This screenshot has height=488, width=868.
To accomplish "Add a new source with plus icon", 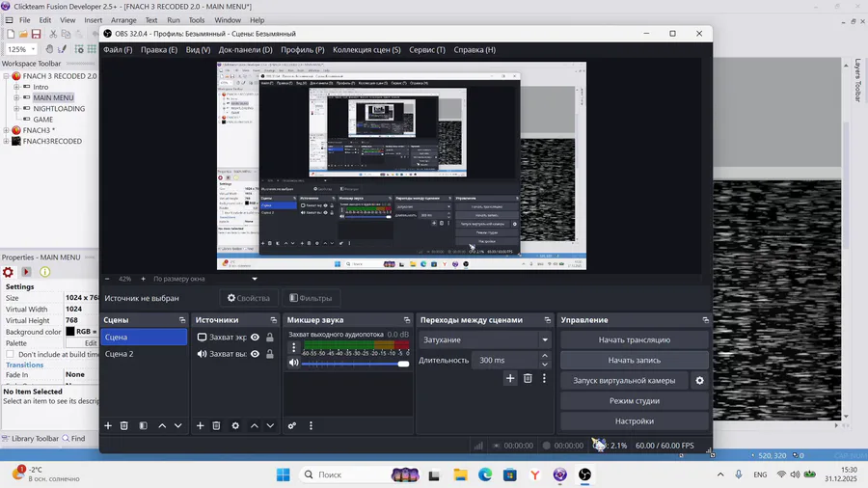I will pyautogui.click(x=201, y=425).
